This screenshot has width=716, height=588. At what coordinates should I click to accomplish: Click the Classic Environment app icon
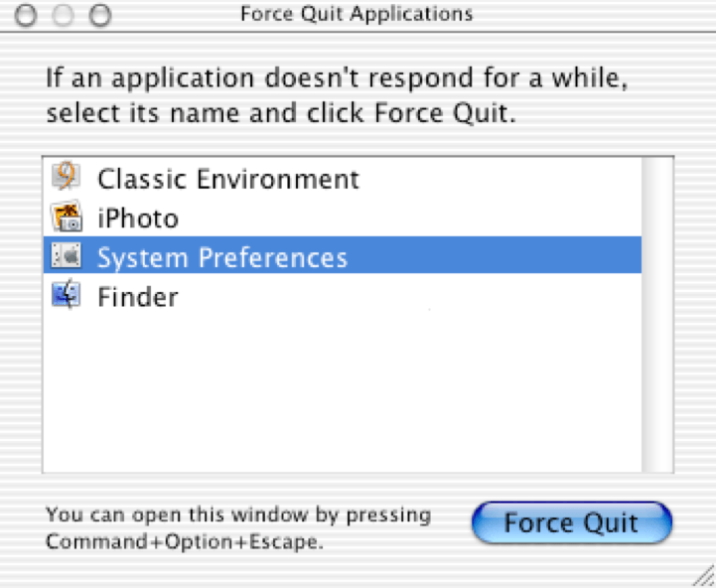point(66,179)
